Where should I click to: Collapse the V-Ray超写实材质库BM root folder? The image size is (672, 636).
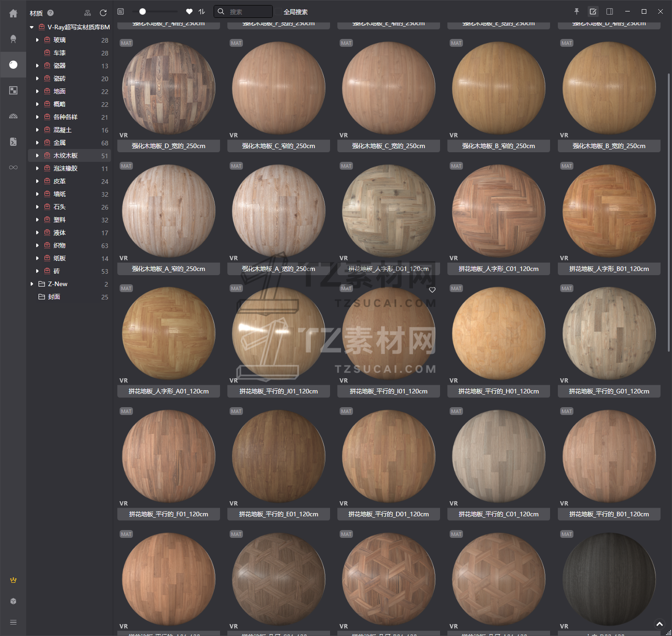point(32,28)
